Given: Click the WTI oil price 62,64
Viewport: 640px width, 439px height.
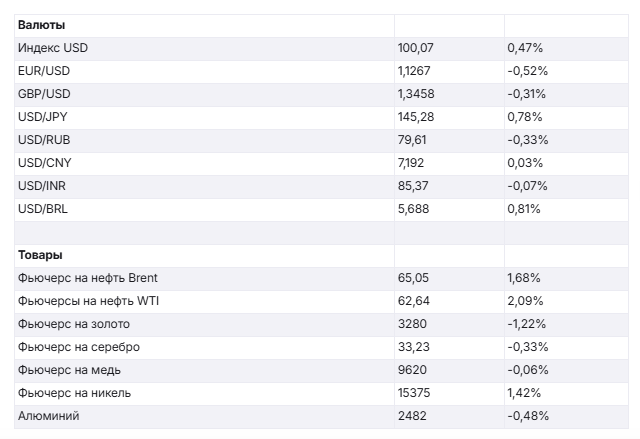Looking at the screenshot, I should click(413, 301).
